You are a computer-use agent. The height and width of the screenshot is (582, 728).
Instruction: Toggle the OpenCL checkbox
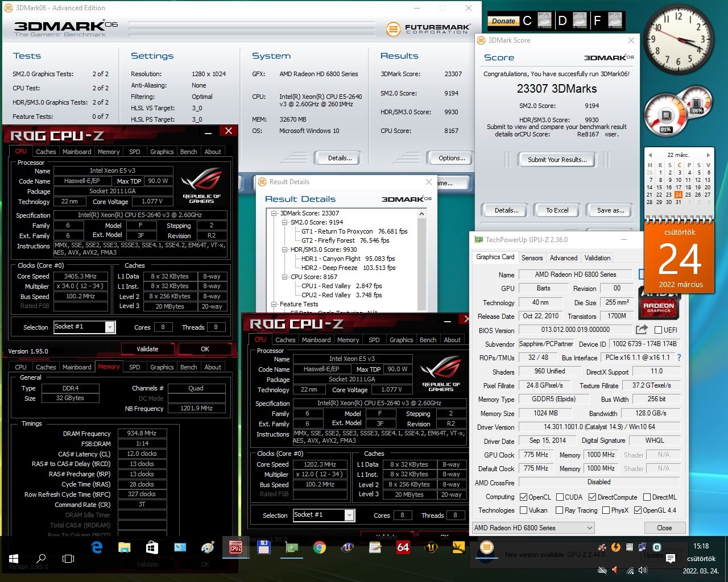coord(523,497)
